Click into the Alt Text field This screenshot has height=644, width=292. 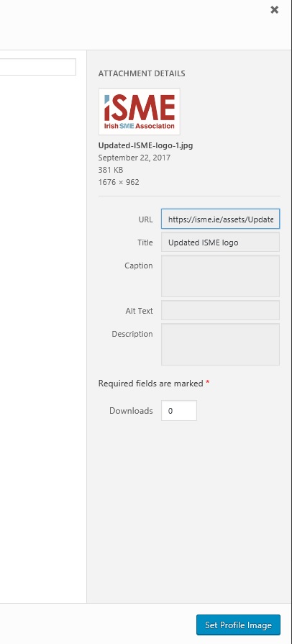221,311
